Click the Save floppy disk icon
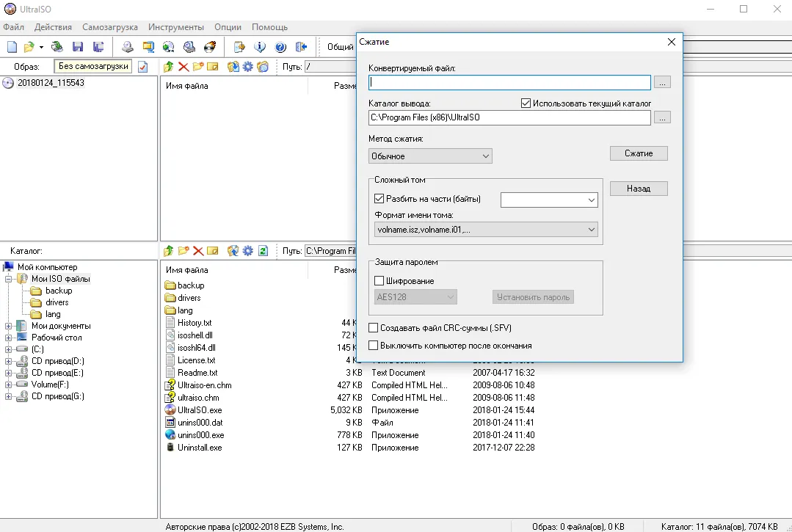The image size is (792, 532). pos(78,47)
